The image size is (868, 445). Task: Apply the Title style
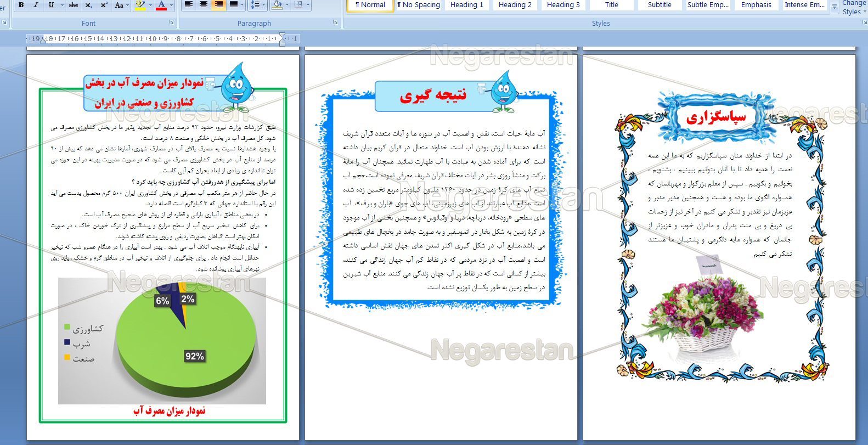611,5
